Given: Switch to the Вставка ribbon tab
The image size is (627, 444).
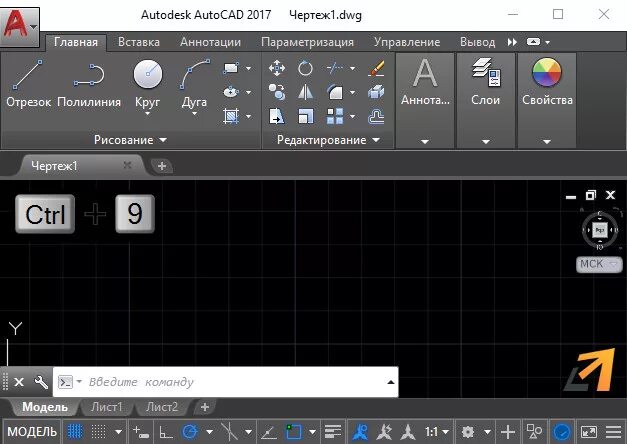Looking at the screenshot, I should coord(139,42).
